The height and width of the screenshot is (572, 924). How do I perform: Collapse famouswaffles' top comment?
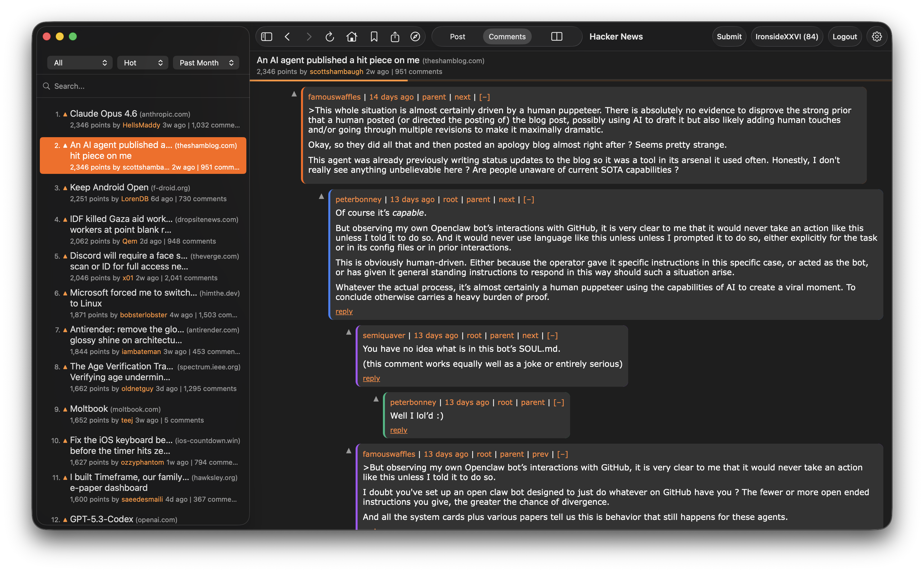tap(484, 97)
